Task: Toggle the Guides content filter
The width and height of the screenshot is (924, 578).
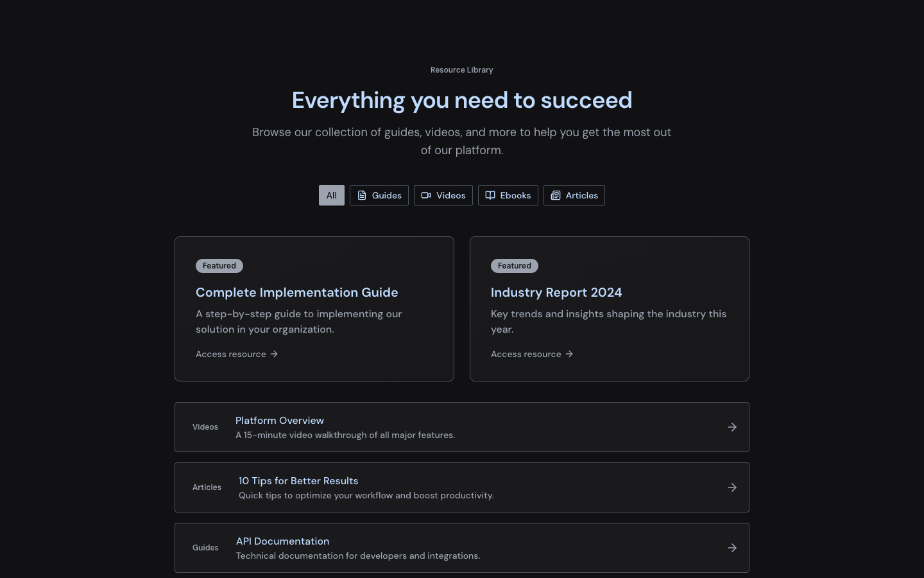Action: pyautogui.click(x=379, y=195)
